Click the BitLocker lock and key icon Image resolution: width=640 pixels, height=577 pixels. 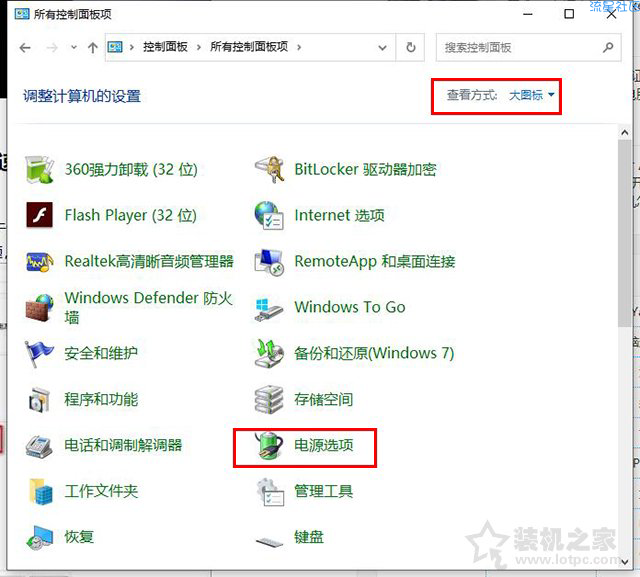coord(269,169)
